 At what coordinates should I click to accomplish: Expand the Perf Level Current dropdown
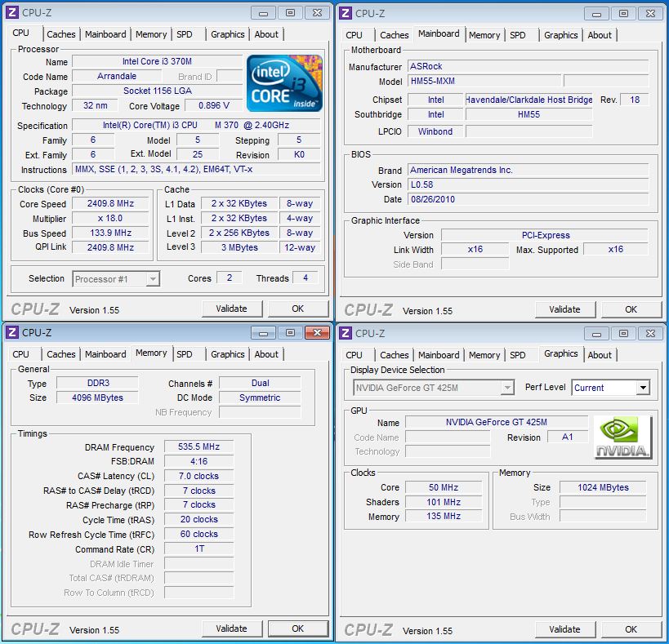click(643, 388)
